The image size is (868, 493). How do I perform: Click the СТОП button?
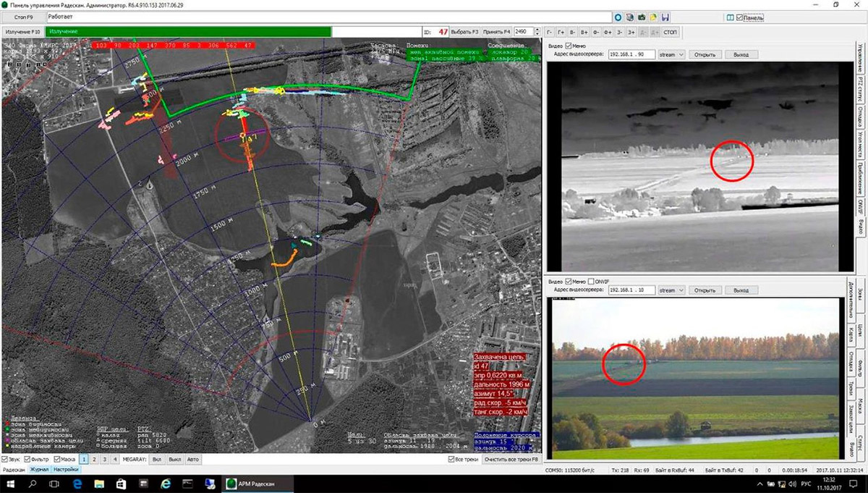pyautogui.click(x=671, y=32)
